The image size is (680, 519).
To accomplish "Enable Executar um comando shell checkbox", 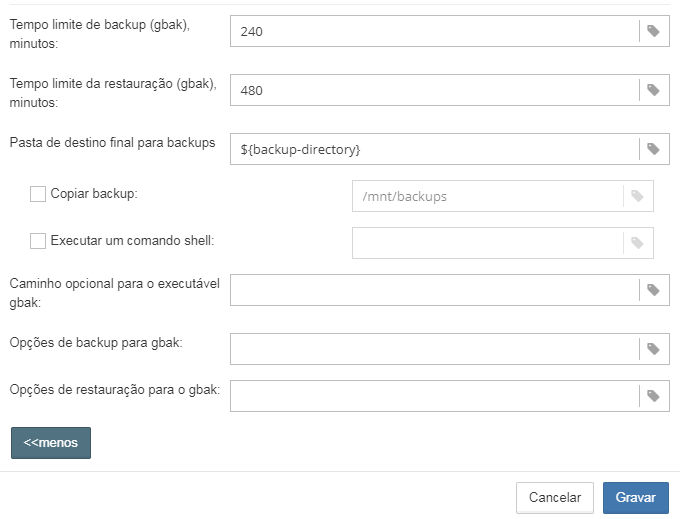I will point(38,241).
